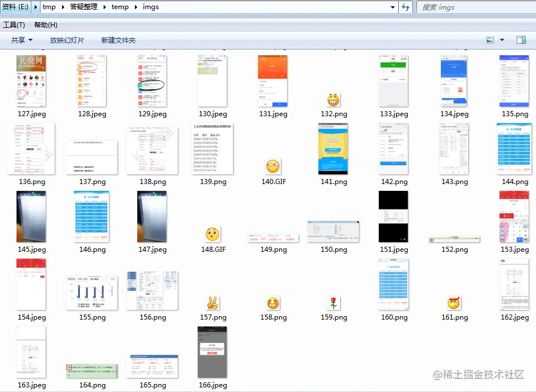Select thumbnail 146.png
The image size is (536, 392).
tap(92, 217)
